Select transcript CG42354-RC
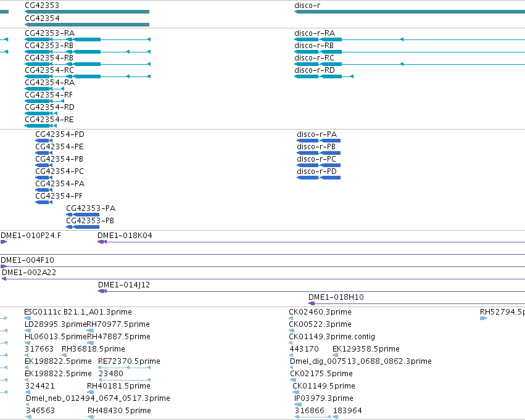This screenshot has height=420, width=525. click(x=88, y=76)
